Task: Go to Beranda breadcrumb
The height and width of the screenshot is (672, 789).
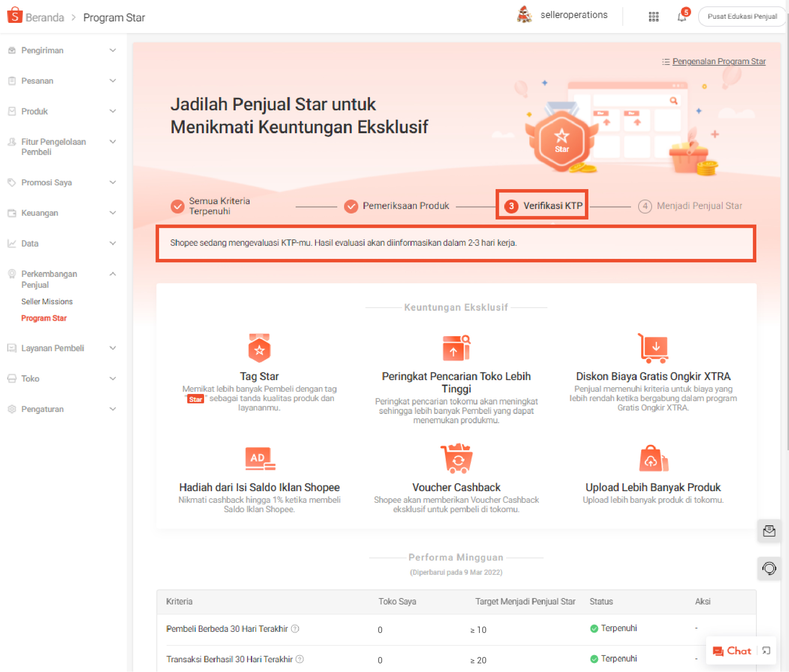Action: [45, 18]
